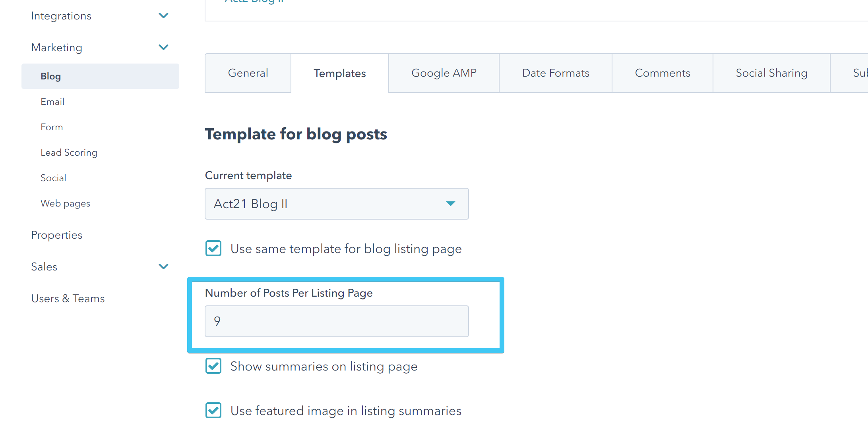868x444 pixels.
Task: Uncheck 'Use same template for blog listing page'
Action: tap(213, 248)
